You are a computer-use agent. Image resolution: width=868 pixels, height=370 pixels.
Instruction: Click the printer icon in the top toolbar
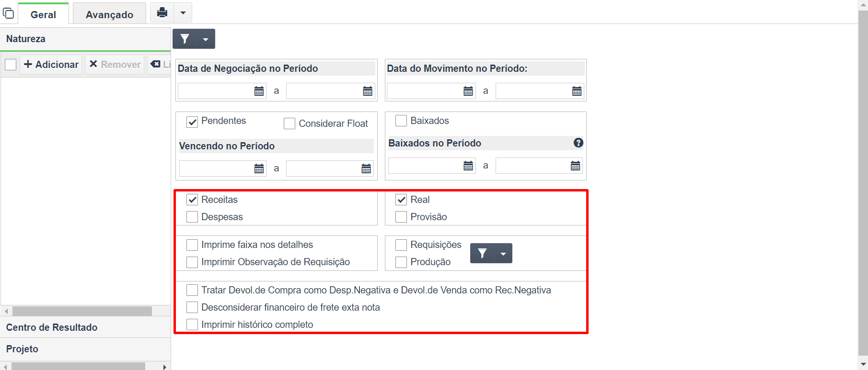162,12
